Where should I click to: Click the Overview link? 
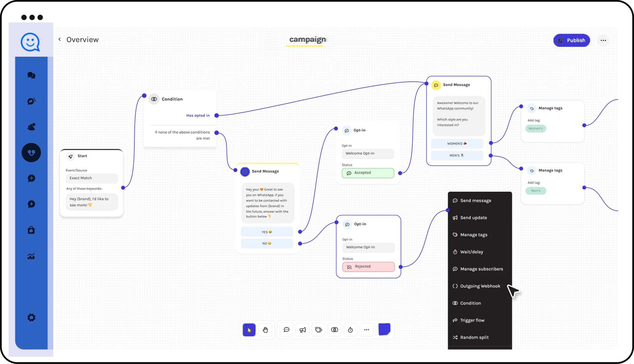(82, 40)
